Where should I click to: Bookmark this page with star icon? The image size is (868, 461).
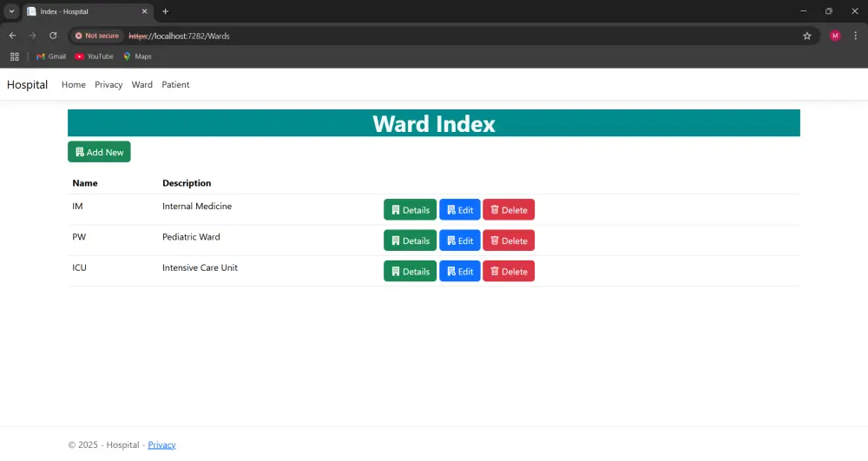pyautogui.click(x=807, y=36)
